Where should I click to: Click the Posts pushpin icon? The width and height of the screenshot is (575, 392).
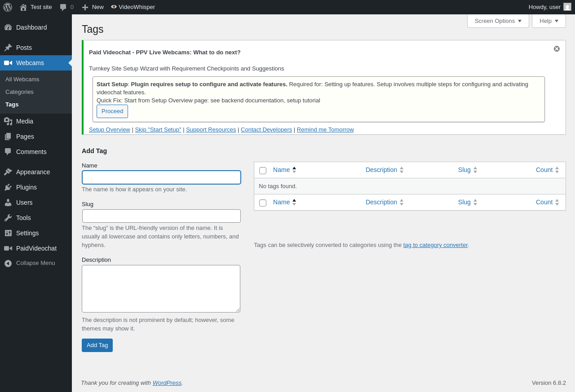pos(8,48)
